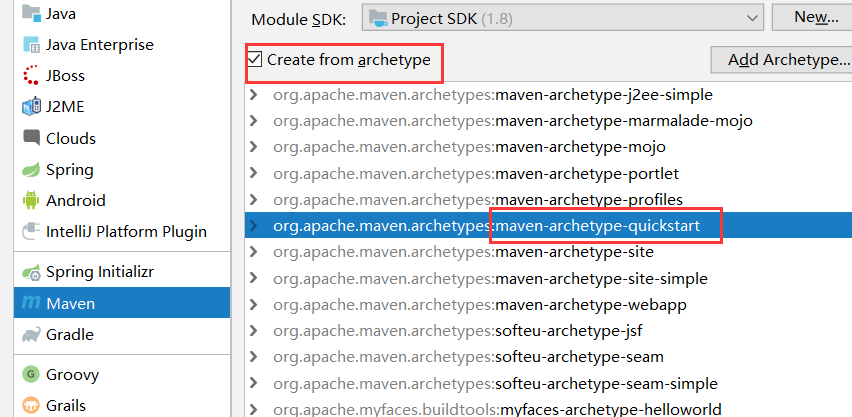This screenshot has height=417, width=852.
Task: Expand the maven-archetype-portlet node
Action: click(253, 173)
